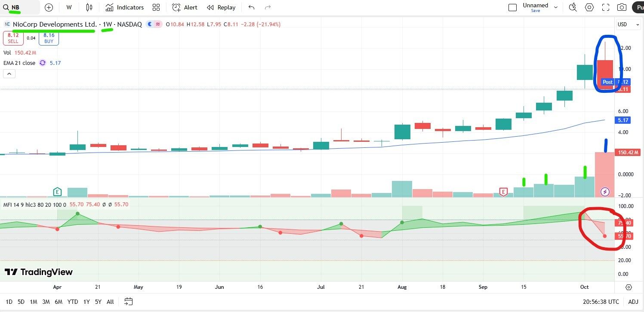Image resolution: width=644 pixels, height=312 pixels.
Task: Click the 1W interval text in legend
Action: click(x=107, y=24)
